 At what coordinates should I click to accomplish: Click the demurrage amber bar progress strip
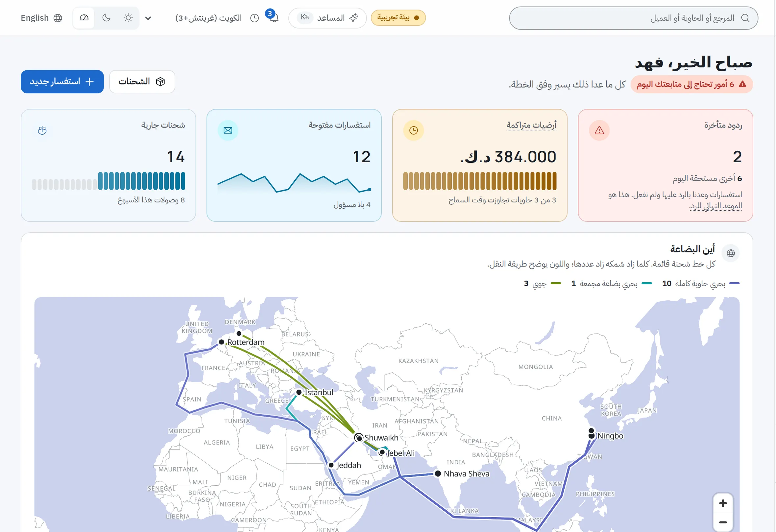[x=480, y=181]
